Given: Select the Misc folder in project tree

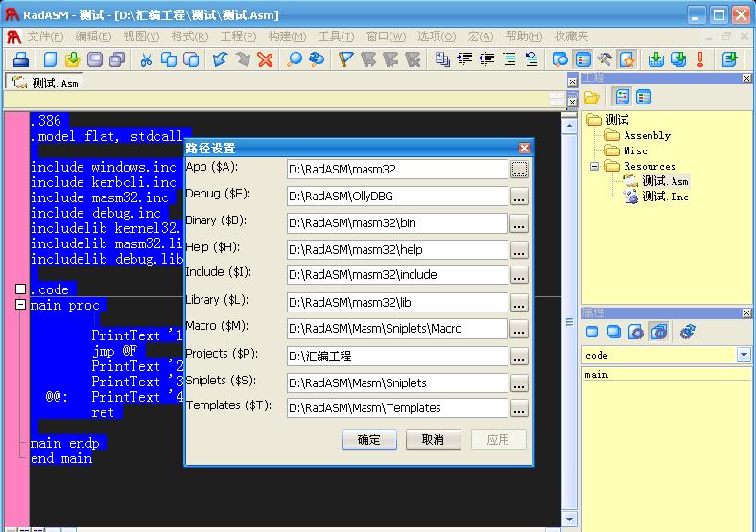Looking at the screenshot, I should [635, 150].
